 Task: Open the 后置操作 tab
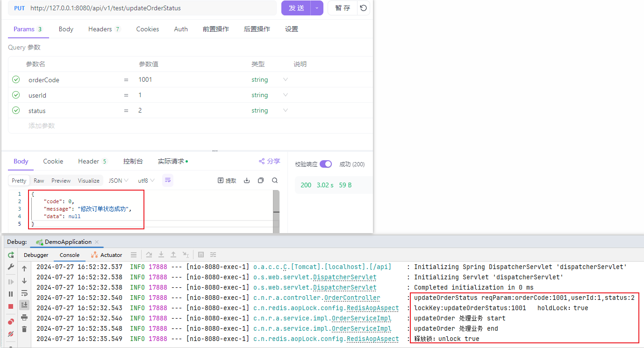[257, 29]
